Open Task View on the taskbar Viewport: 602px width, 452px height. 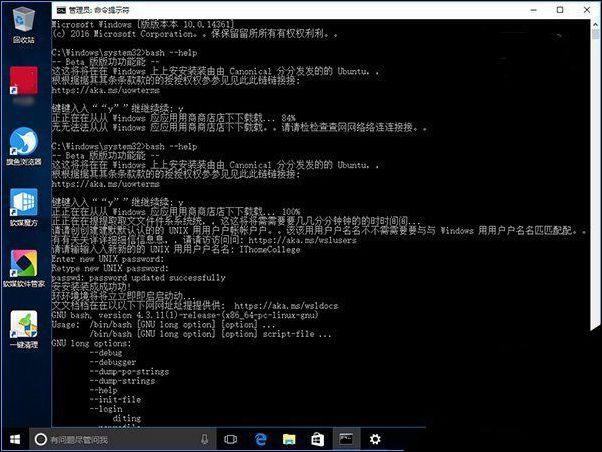(230, 439)
